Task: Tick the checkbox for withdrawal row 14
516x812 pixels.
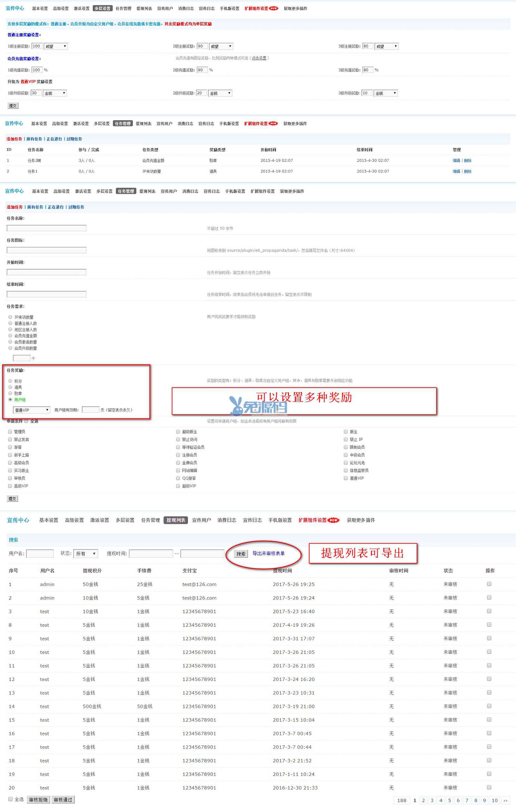Action: click(489, 706)
